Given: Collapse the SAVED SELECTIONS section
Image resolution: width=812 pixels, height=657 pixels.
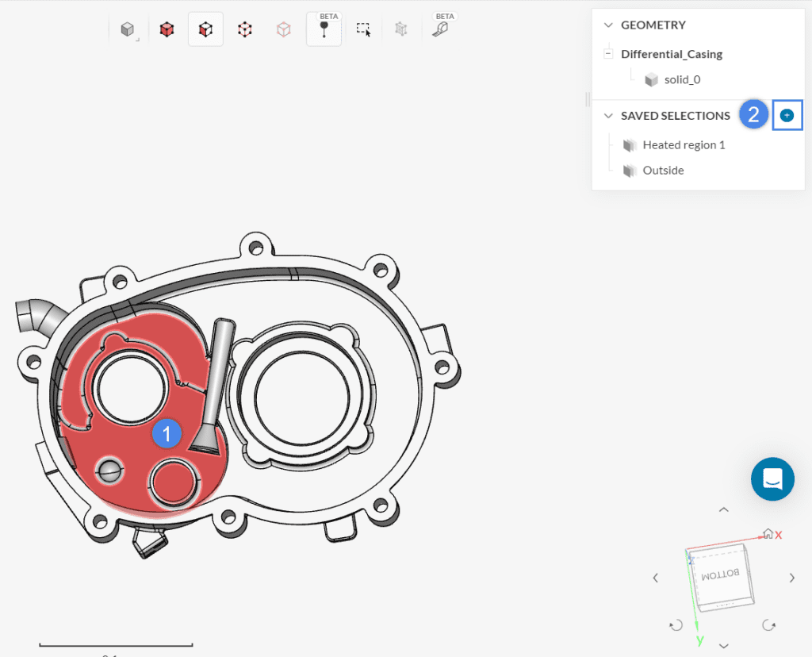Looking at the screenshot, I should coord(607,115).
